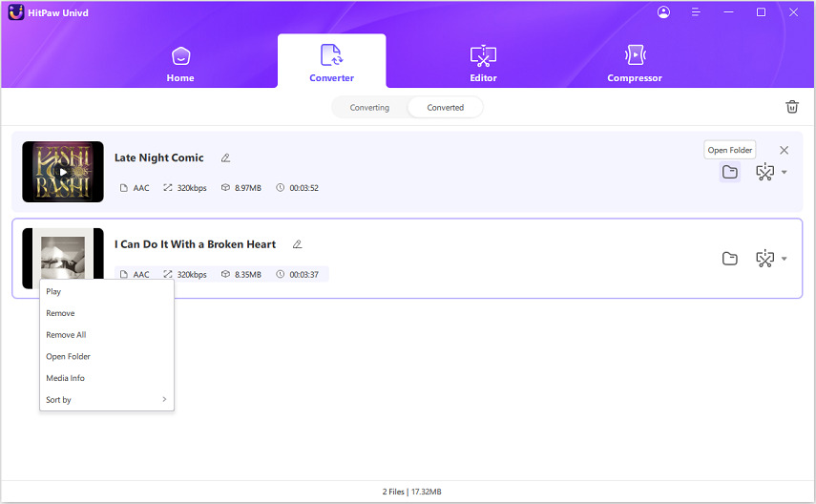Click the 00:03:37 duration
The width and height of the screenshot is (816, 504).
click(x=303, y=274)
